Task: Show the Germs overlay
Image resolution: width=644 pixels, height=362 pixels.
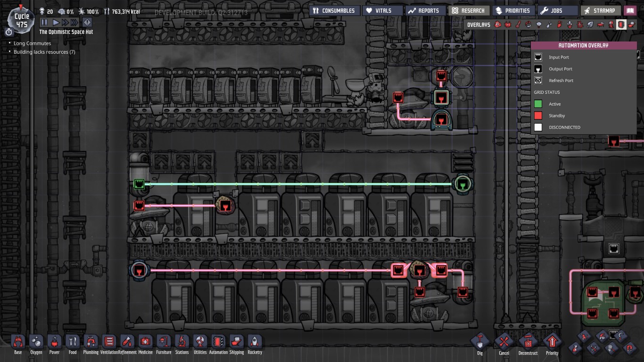Action: 580,25
